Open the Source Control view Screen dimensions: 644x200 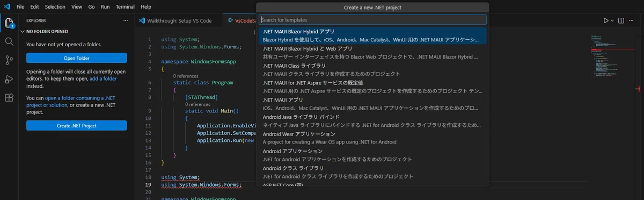point(9,60)
